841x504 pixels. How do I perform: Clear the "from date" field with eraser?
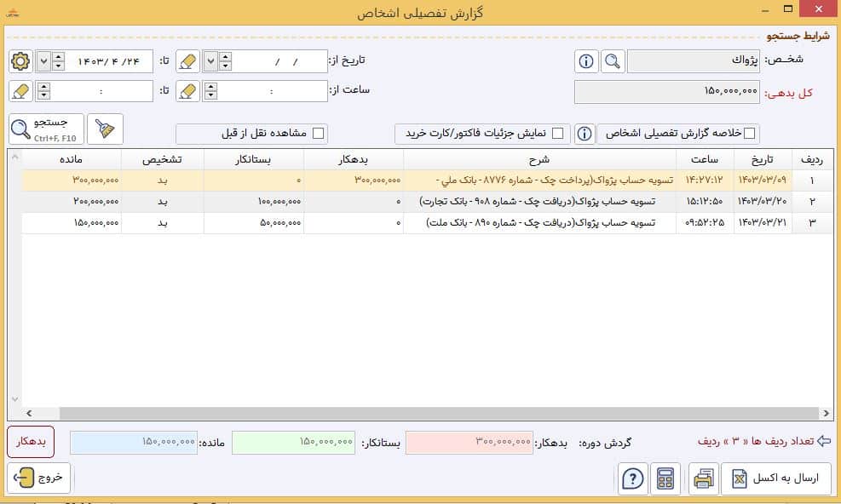tap(187, 61)
